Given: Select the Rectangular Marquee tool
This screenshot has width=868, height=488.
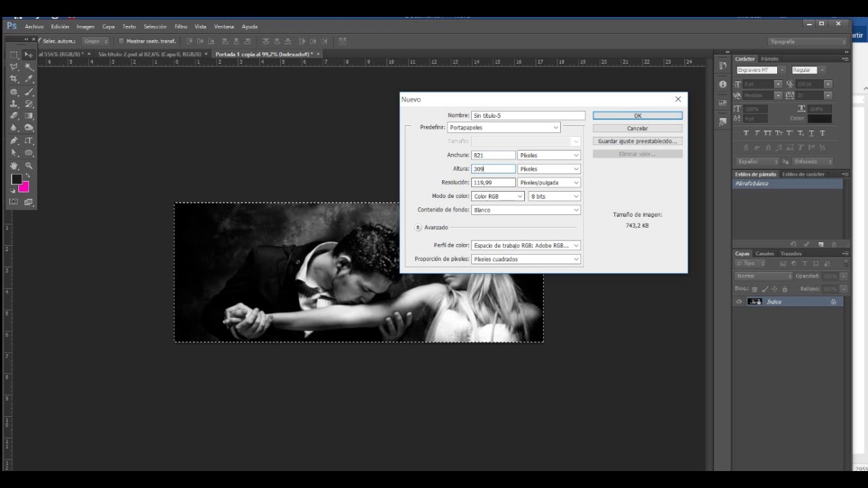Looking at the screenshot, I should coord(14,54).
